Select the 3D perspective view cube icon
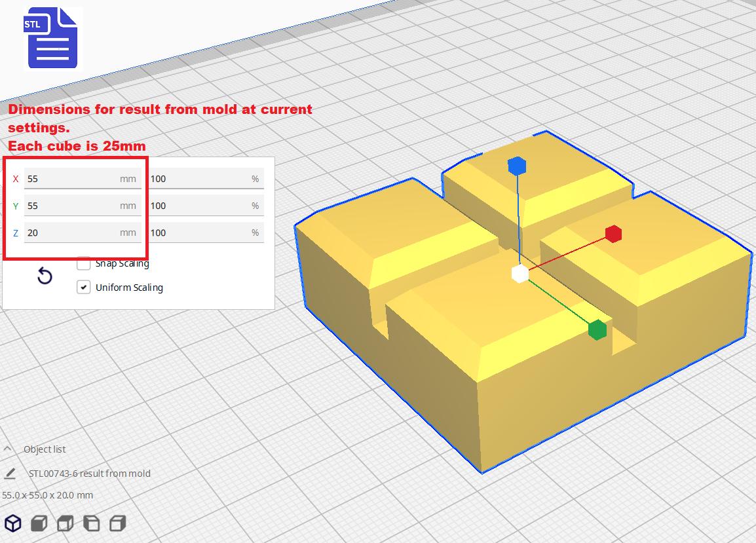756x543 pixels. click(x=13, y=523)
